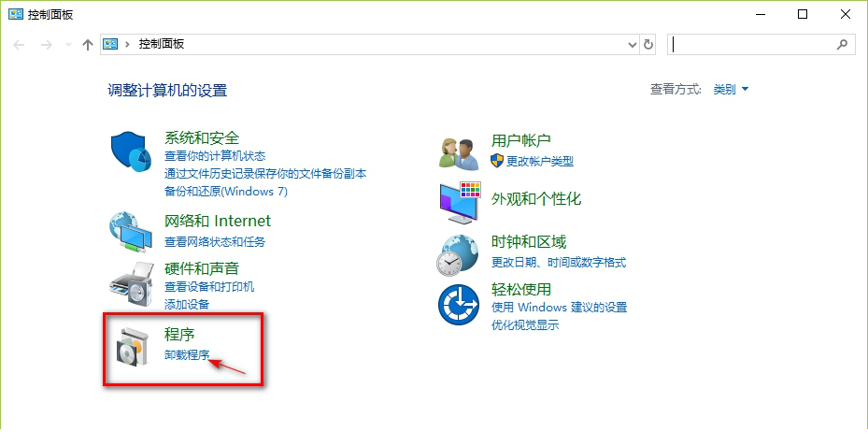Image resolution: width=868 pixels, height=446 pixels.
Task: Click 查看网络状态和任务 link
Action: tap(215, 241)
